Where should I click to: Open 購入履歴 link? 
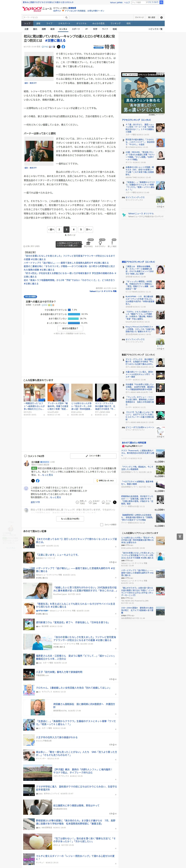click(152, 17)
